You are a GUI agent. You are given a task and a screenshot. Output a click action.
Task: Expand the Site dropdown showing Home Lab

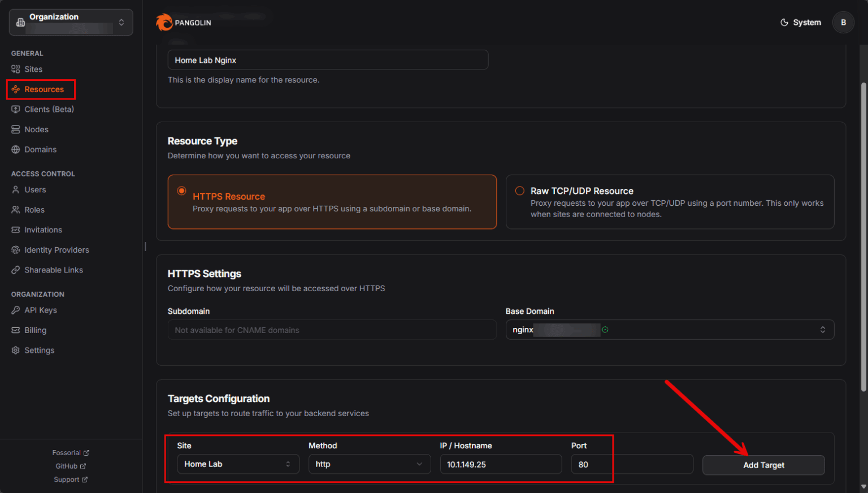coord(238,464)
